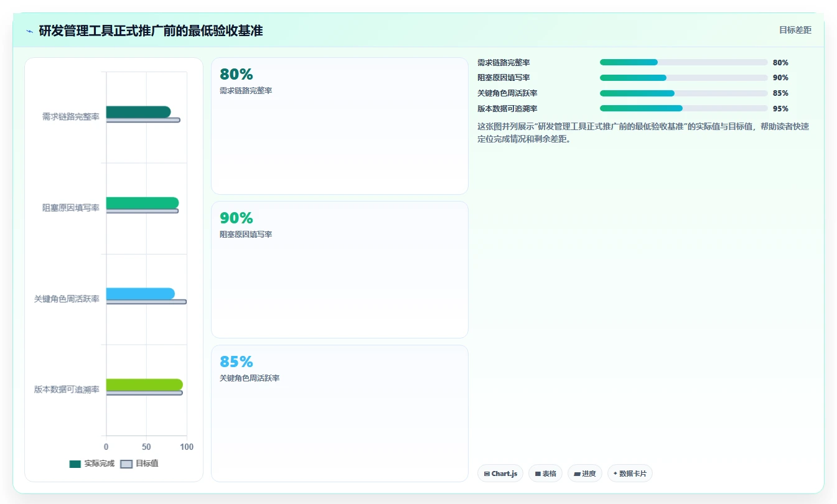Click the 需求链路完整率 progress bar
The width and height of the screenshot is (837, 504).
point(683,62)
